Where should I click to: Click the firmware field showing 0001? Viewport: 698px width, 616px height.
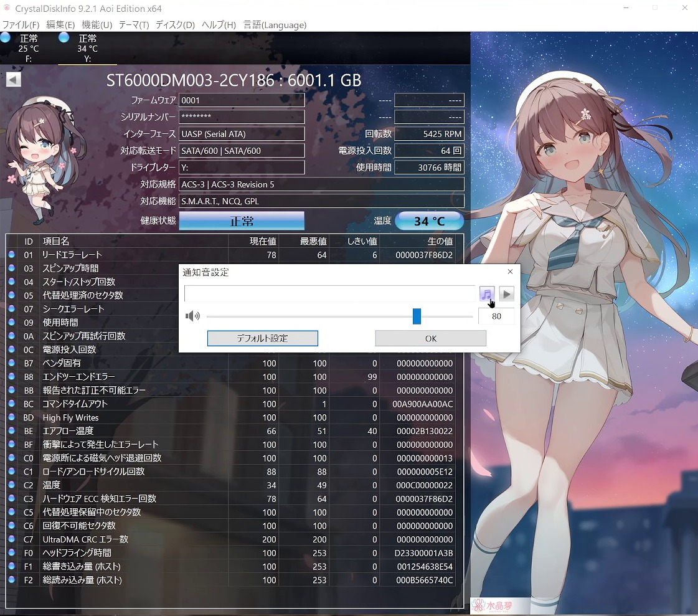pyautogui.click(x=242, y=100)
